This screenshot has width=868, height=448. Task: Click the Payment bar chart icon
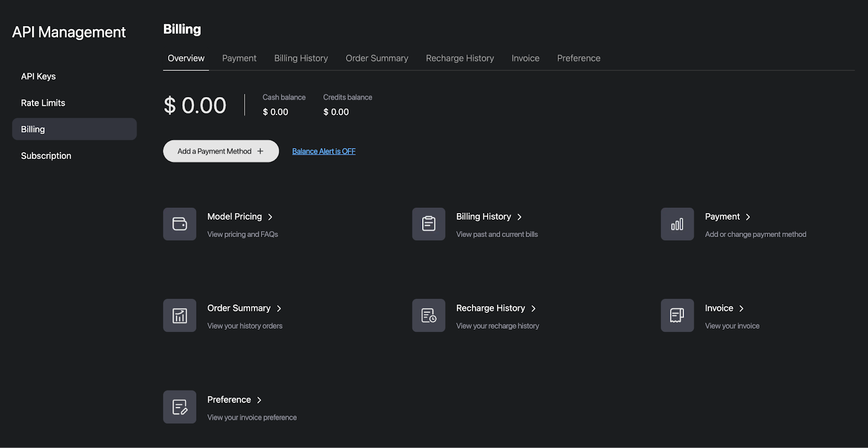677,224
